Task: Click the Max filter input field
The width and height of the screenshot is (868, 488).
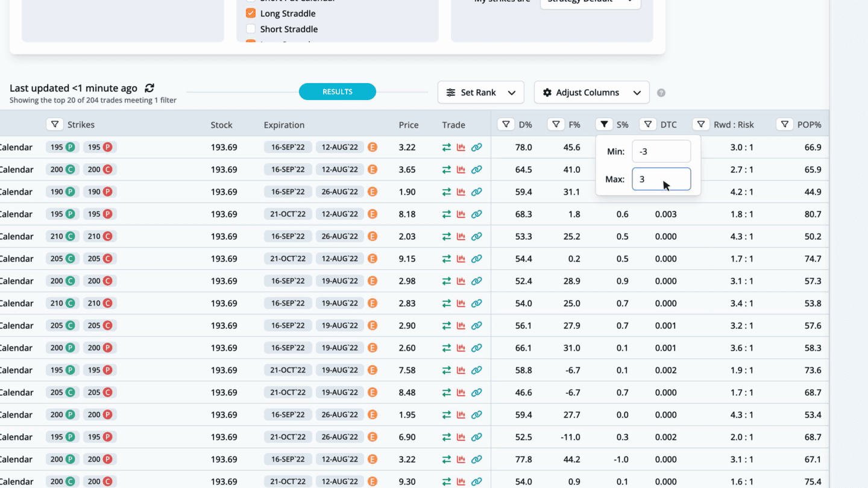Action: coord(661,179)
